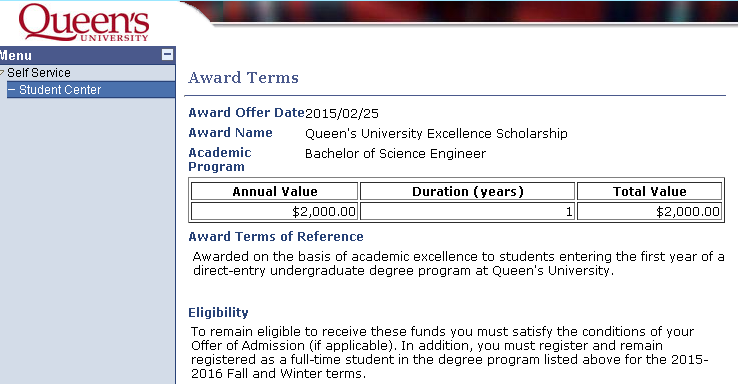Select the Duration cell showing 1
Image resolution: width=738 pixels, height=384 pixels.
pyautogui.click(x=467, y=211)
